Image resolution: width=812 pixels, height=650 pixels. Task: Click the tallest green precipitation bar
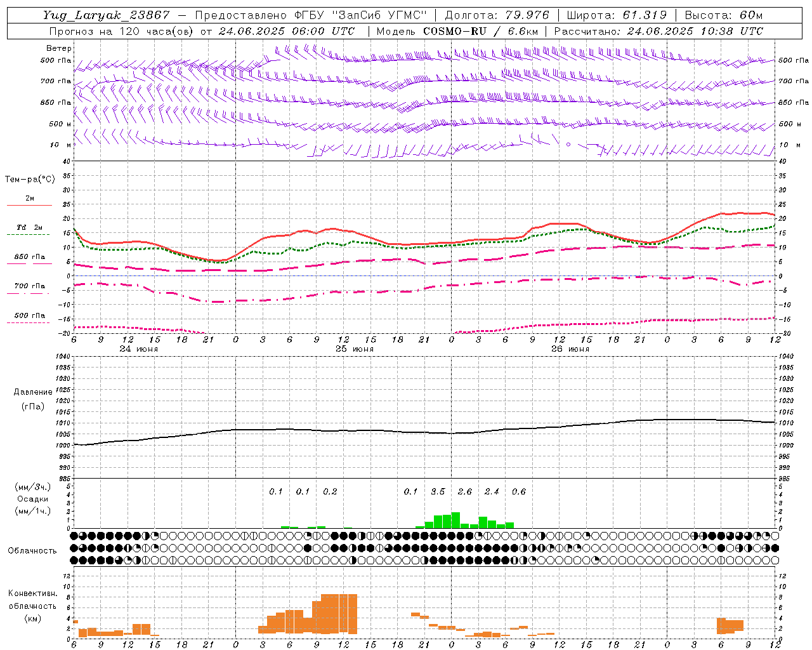[x=455, y=520]
